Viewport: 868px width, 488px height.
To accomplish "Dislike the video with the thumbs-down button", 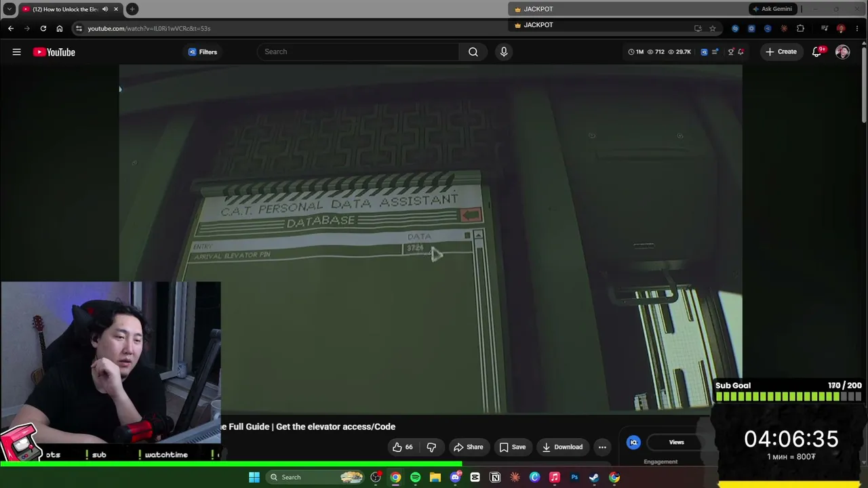I will [431, 447].
